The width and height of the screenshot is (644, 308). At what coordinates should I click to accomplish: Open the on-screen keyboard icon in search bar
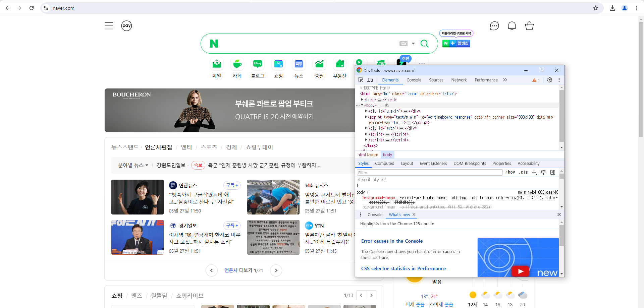pos(404,44)
